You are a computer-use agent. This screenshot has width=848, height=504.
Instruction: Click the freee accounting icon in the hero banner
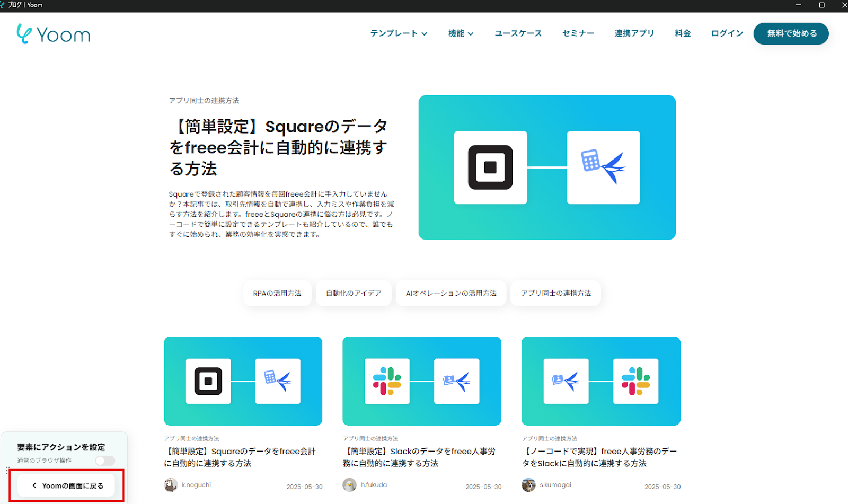(603, 167)
